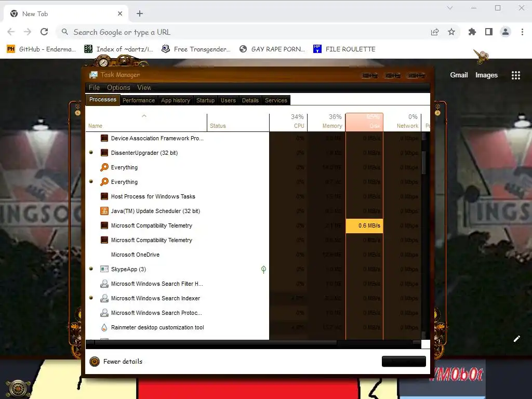Click the Host Process for Windows Tasks icon

coord(104,196)
